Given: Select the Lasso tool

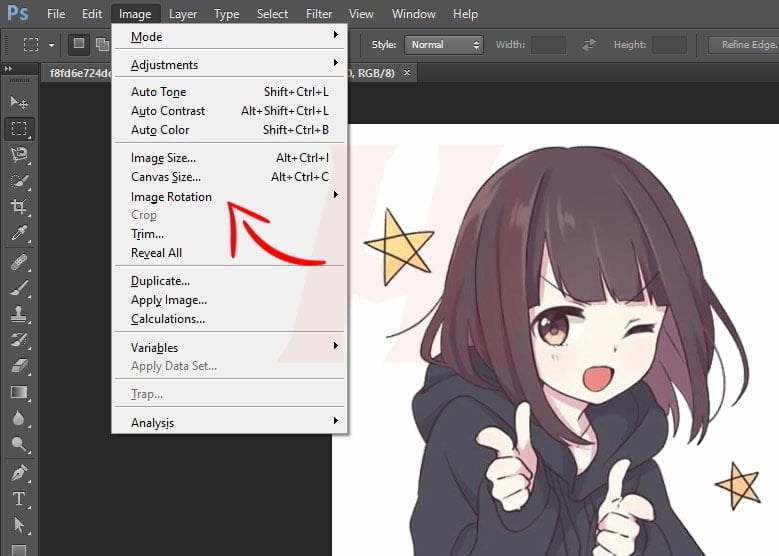Looking at the screenshot, I should [19, 155].
